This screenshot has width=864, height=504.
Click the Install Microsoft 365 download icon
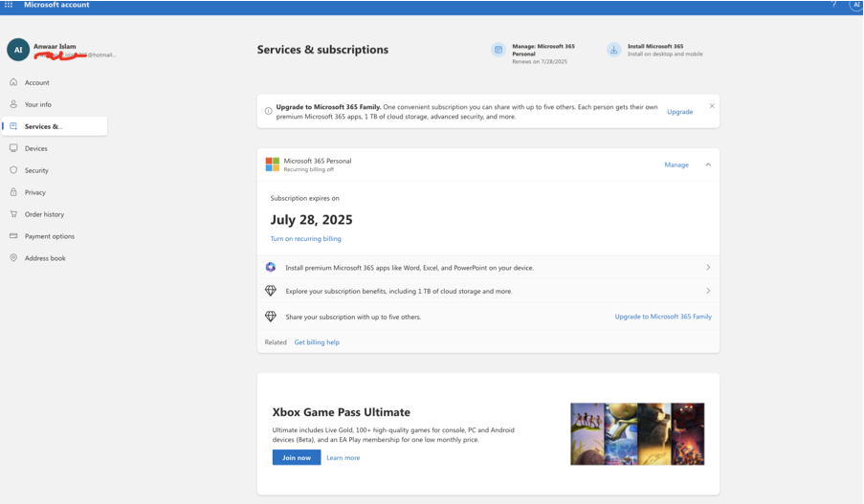(613, 50)
